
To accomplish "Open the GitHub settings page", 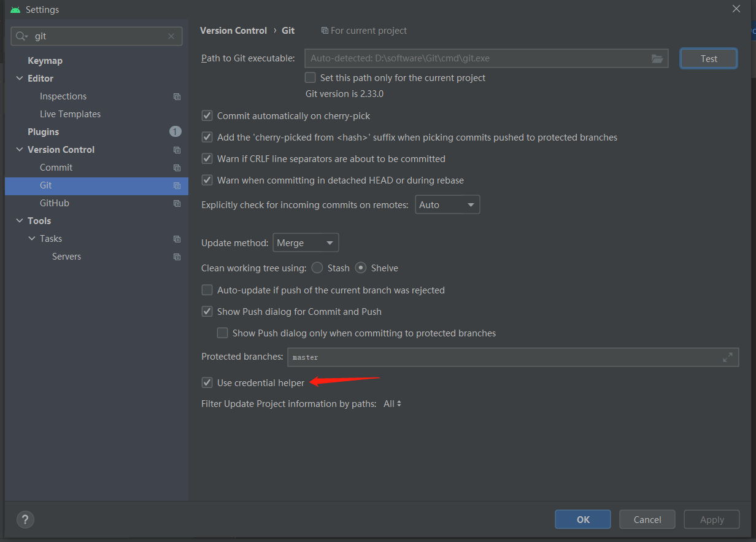I will tap(55, 203).
